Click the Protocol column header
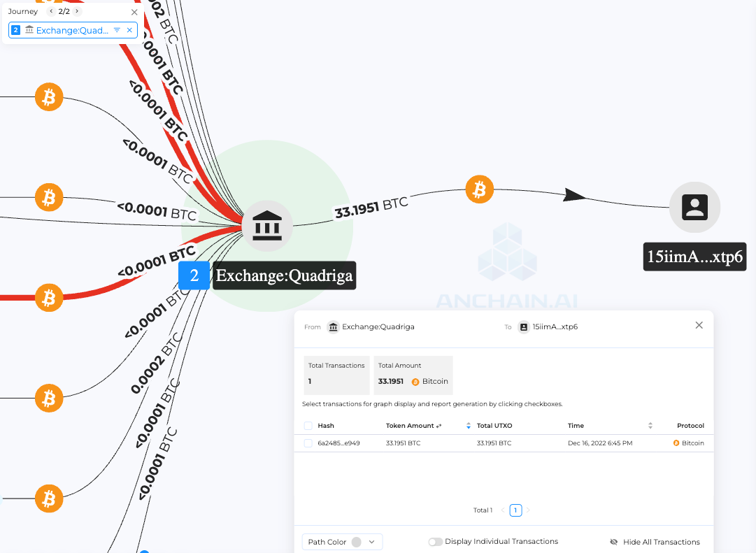This screenshot has height=553, width=756. (690, 426)
